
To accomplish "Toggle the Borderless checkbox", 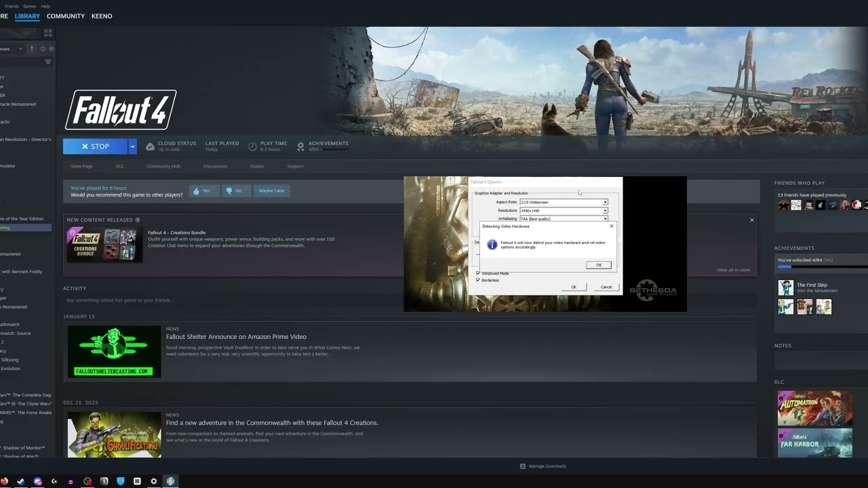I will coord(478,280).
